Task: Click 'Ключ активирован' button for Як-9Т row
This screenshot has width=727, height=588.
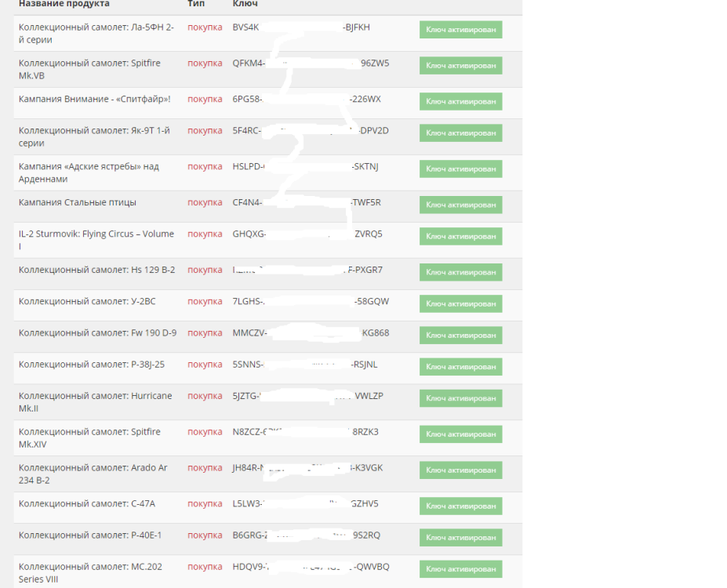Action: [460, 133]
